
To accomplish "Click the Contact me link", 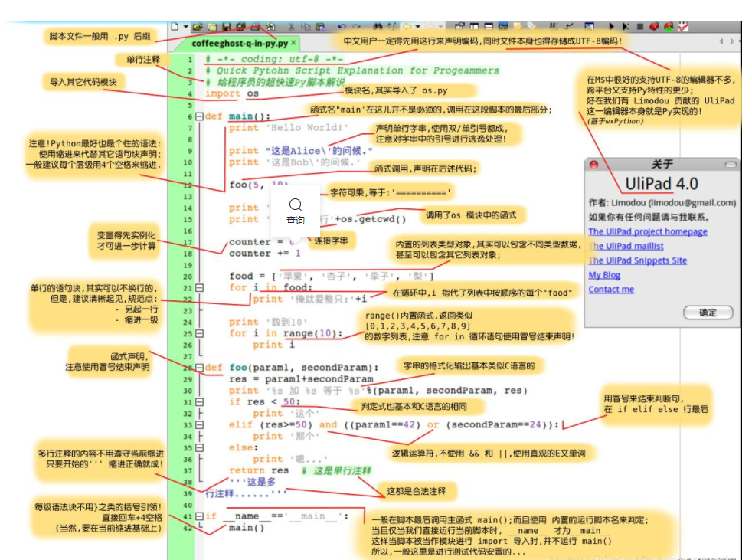I will click(x=612, y=290).
